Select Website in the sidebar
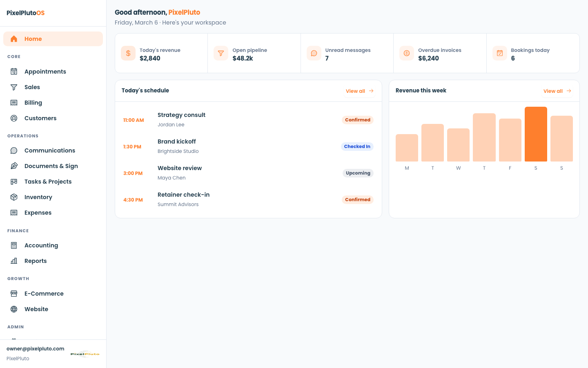 (53, 309)
